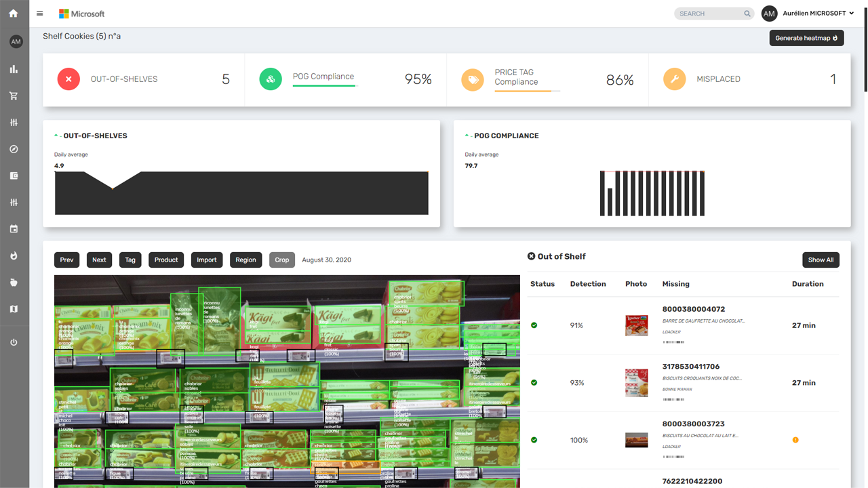Click photo thumbnail for 8000380003723
Screen dimensions: 868x488
pyautogui.click(x=636, y=440)
